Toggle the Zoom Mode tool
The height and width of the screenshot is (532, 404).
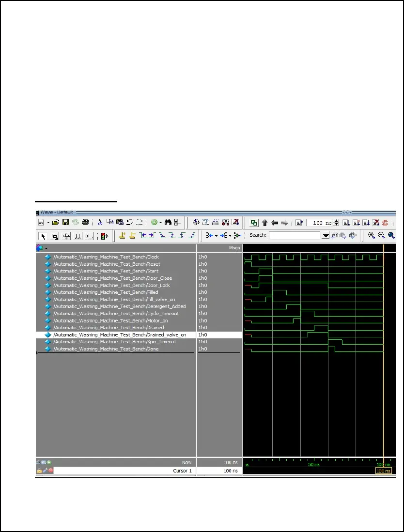(x=55, y=236)
